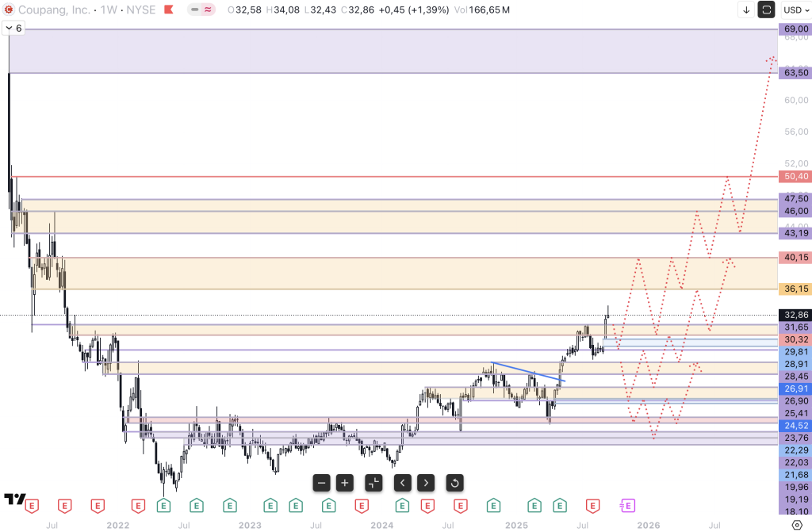This screenshot has width=812, height=532.
Task: Click the 1W interval label
Action: (x=109, y=10)
